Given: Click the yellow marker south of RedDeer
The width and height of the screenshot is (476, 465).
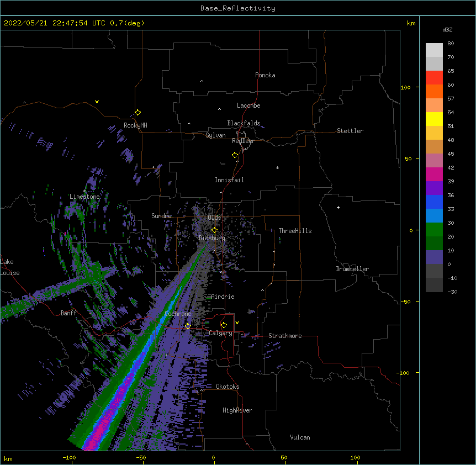Looking at the screenshot, I should (x=235, y=155).
